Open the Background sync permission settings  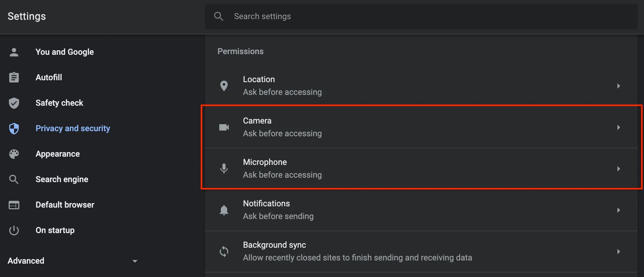pyautogui.click(x=414, y=251)
